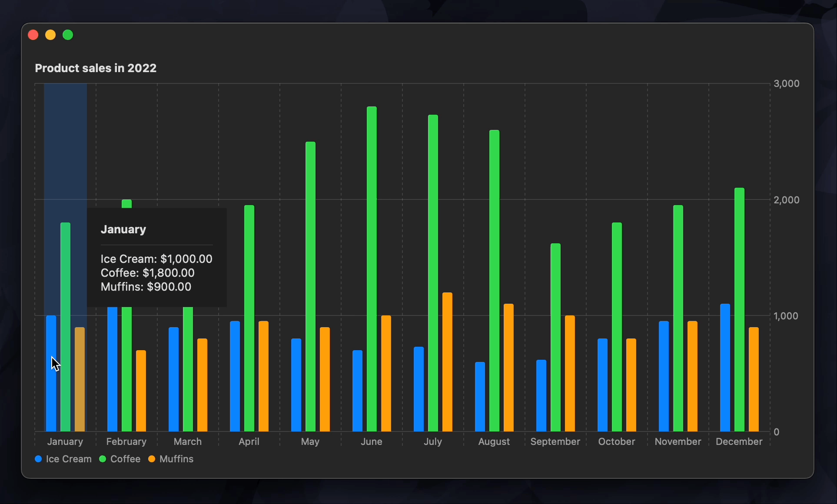The height and width of the screenshot is (504, 837).
Task: Click November's orange Muffins bar
Action: 693,376
